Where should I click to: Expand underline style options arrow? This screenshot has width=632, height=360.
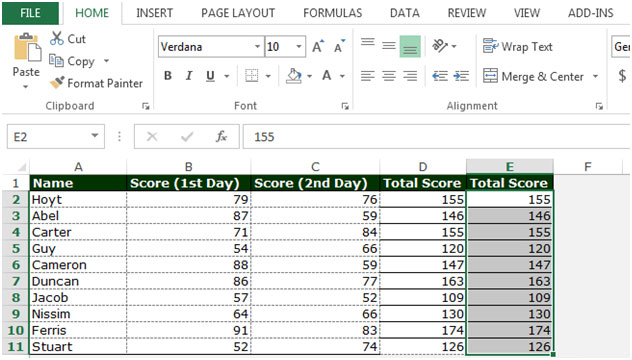[227, 76]
